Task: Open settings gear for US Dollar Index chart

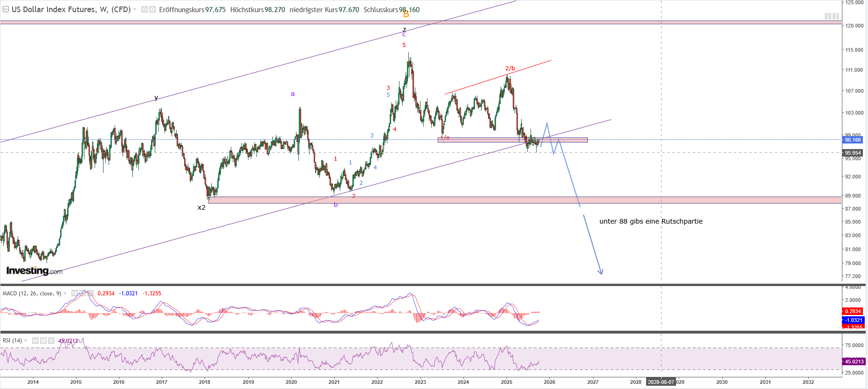Action: (x=152, y=9)
